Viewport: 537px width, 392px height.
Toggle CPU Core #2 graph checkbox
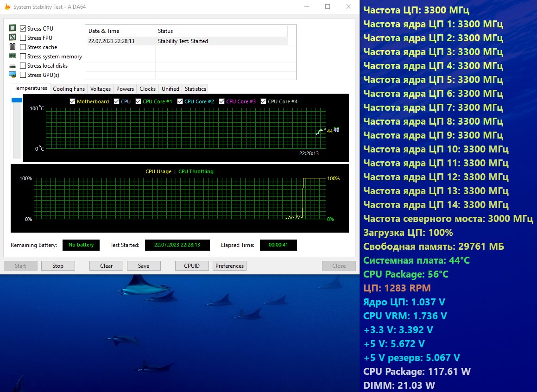[x=180, y=101]
